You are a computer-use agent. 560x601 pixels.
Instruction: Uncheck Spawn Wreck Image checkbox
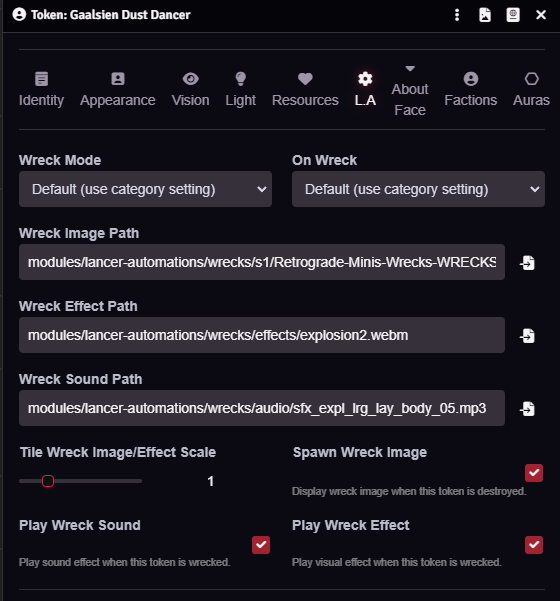534,473
